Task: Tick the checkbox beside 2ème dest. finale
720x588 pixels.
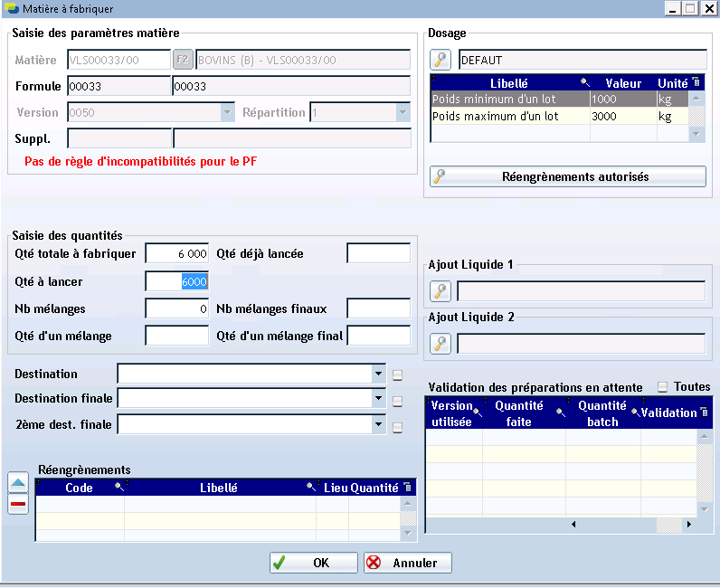Action: 398,428
